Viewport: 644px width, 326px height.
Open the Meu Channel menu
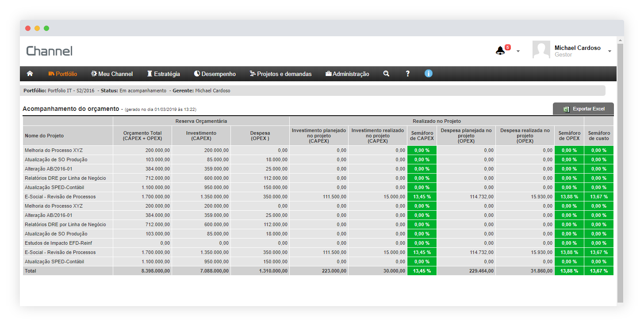coord(112,74)
